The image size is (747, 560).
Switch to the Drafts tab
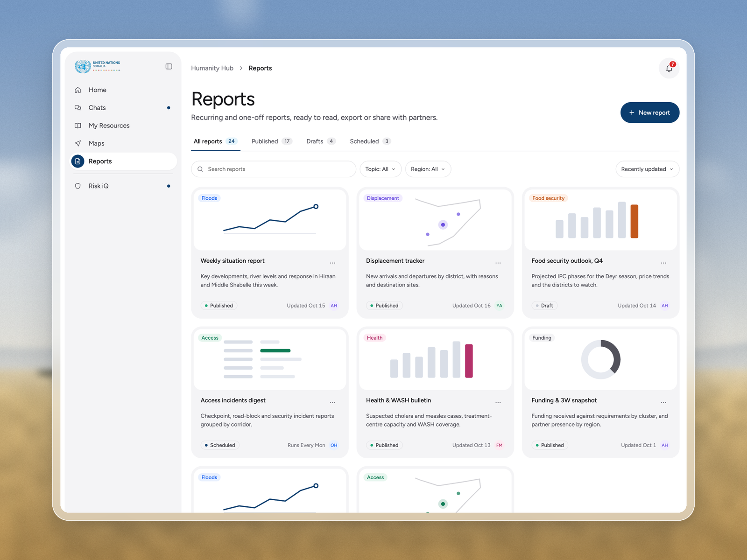(x=321, y=141)
